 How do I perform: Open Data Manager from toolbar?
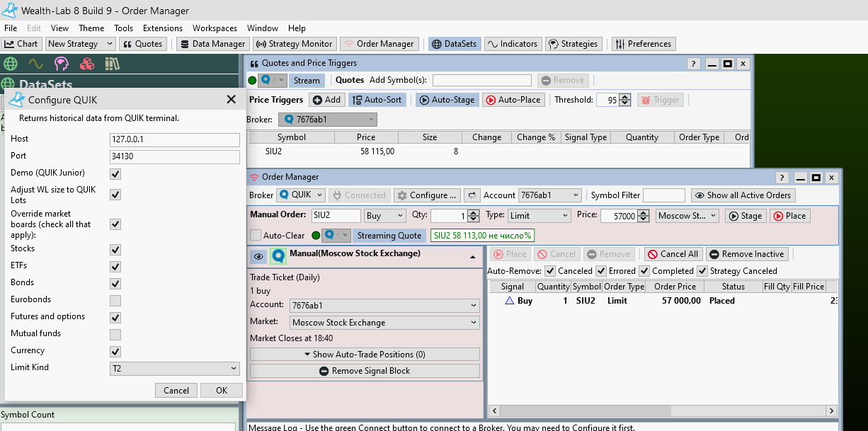click(212, 44)
